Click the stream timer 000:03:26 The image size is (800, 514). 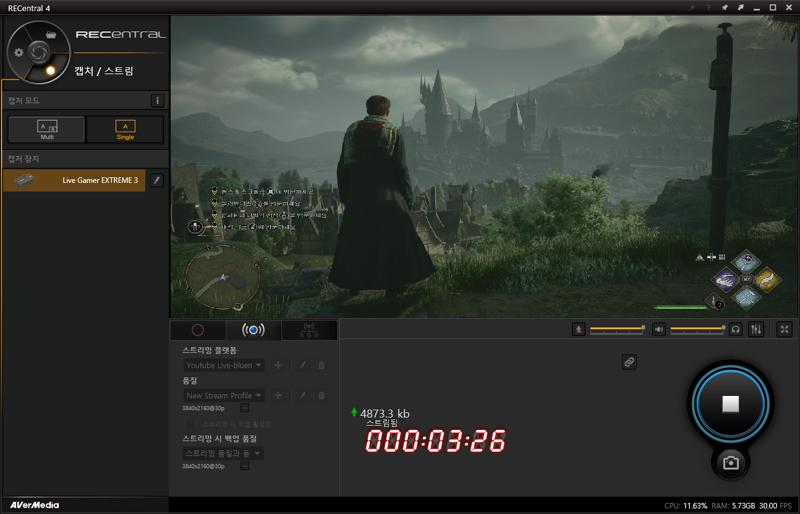pos(435,440)
